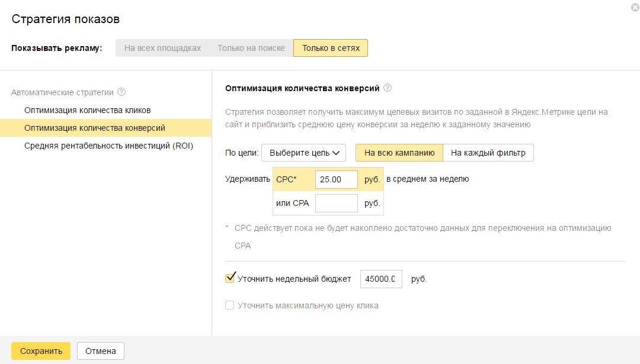Screen dimensions: 640x364
Task: Switch to На каждый фильтр option
Action: [x=488, y=153]
